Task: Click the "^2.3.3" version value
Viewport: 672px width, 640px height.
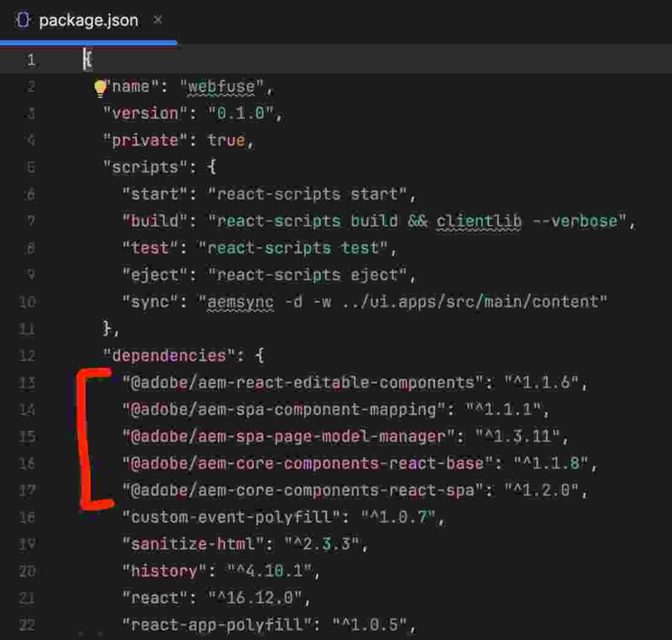Action: point(322,544)
